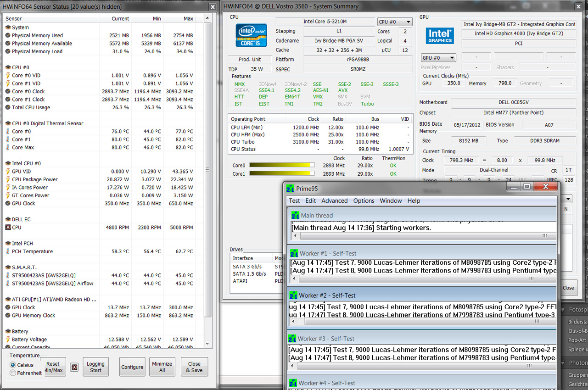The image size is (588, 390).
Task: Click the Intel Core i5 logo
Action: 252,35
